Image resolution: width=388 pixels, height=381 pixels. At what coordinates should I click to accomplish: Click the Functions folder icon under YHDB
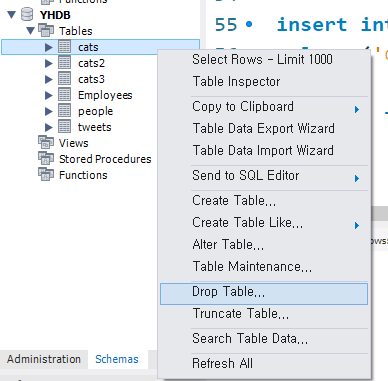click(46, 175)
